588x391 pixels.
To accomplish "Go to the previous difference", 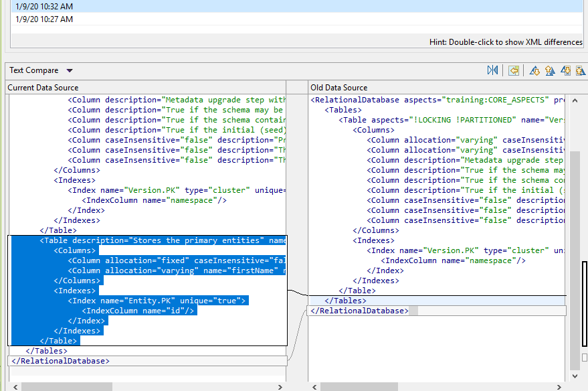I will tap(550, 70).
